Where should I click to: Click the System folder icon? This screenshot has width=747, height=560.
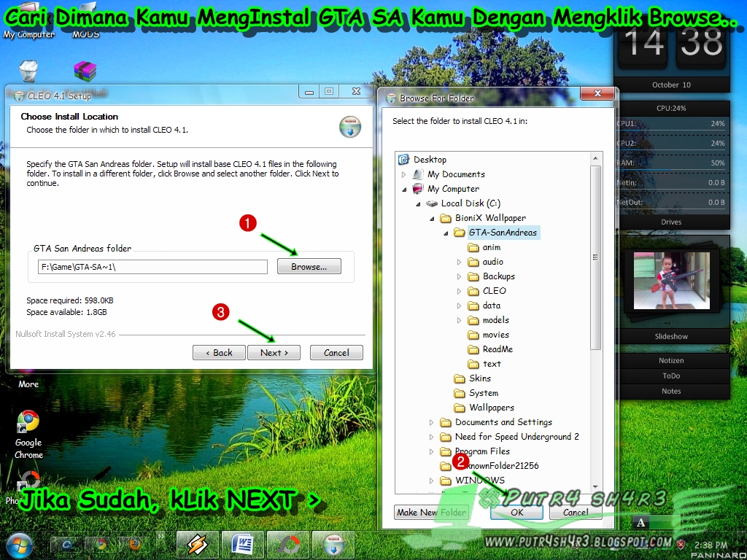point(460,393)
